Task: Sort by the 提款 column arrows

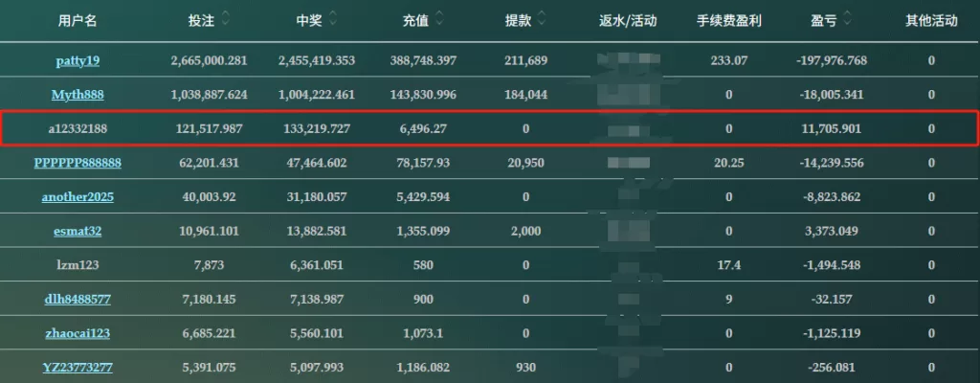Action: click(542, 20)
